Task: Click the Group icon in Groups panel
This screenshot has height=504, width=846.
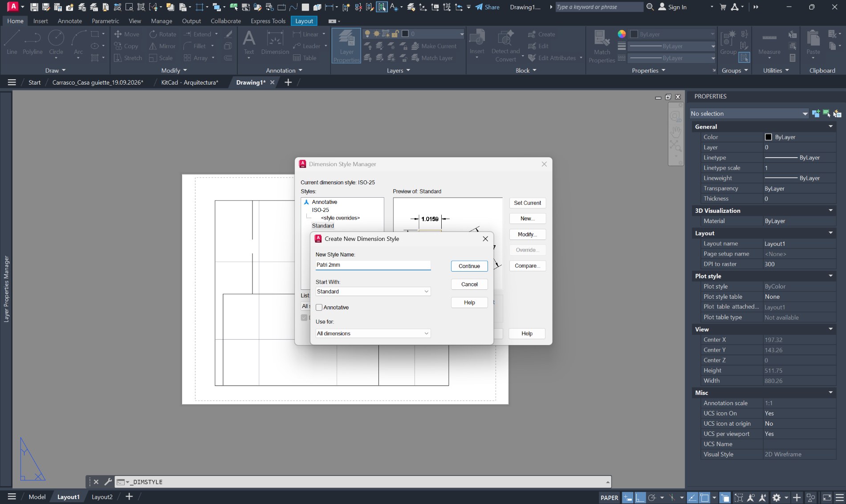Action: [728, 42]
